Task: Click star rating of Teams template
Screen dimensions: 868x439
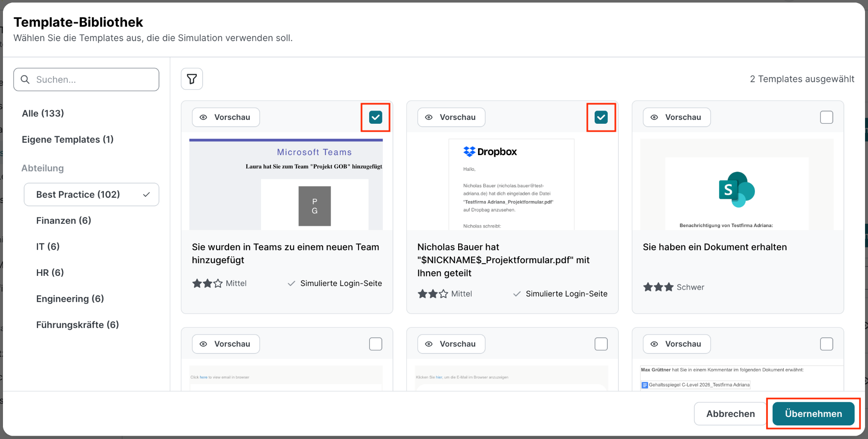Action: point(207,283)
